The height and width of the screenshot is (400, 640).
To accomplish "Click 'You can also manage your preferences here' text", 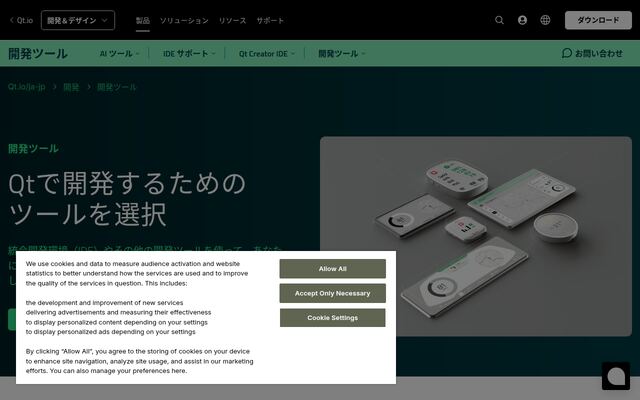I will (118, 371).
